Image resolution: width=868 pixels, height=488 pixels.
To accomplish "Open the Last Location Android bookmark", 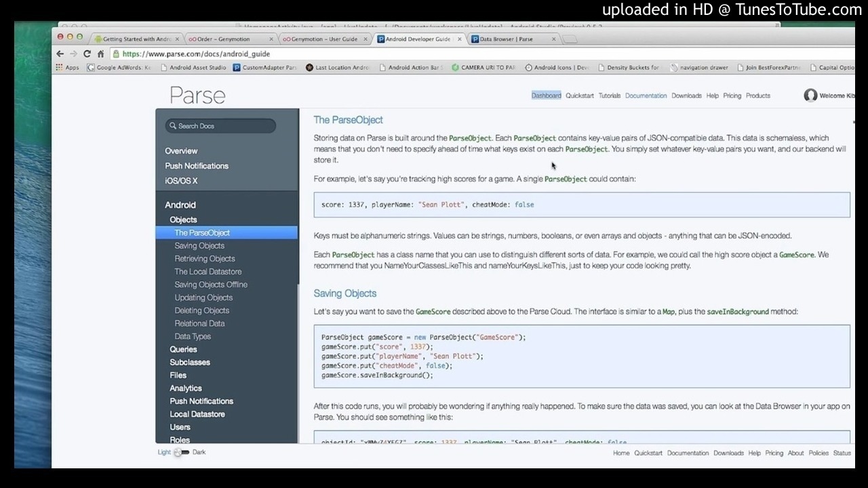I will tap(338, 68).
